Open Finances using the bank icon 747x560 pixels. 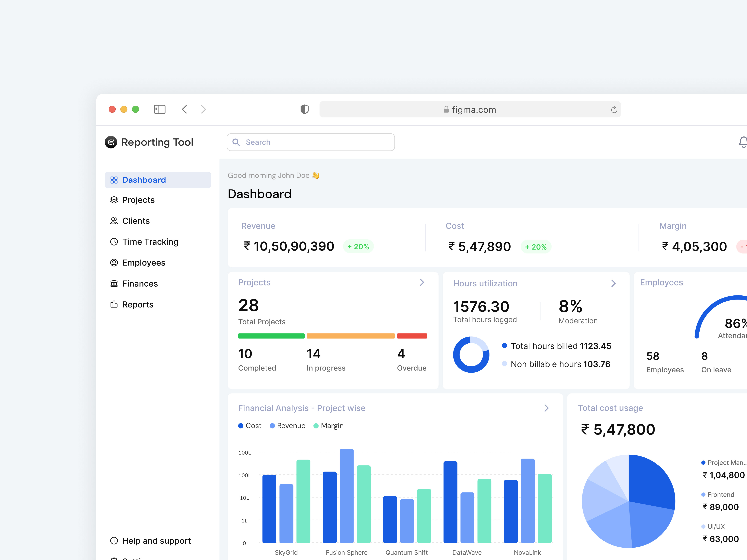coord(114,283)
